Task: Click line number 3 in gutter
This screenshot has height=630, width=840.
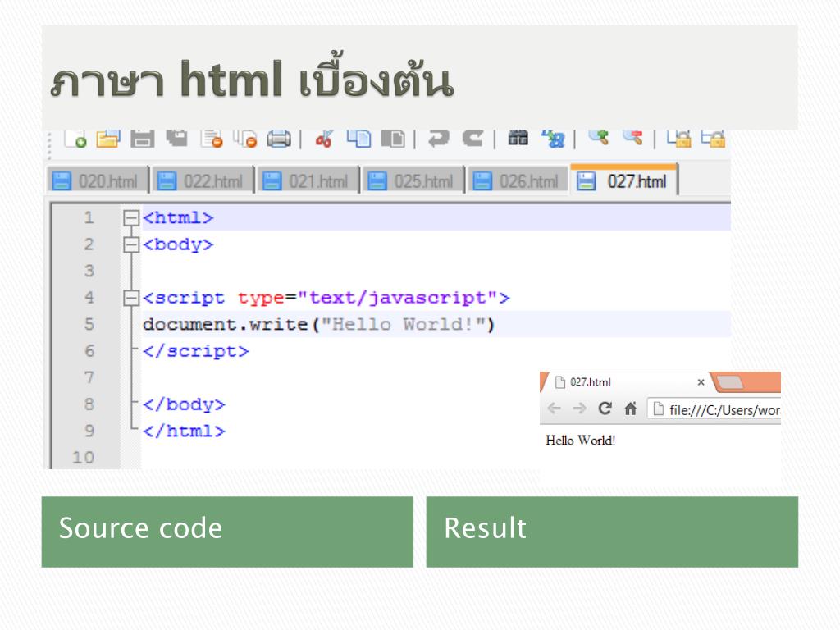Action: [x=89, y=271]
